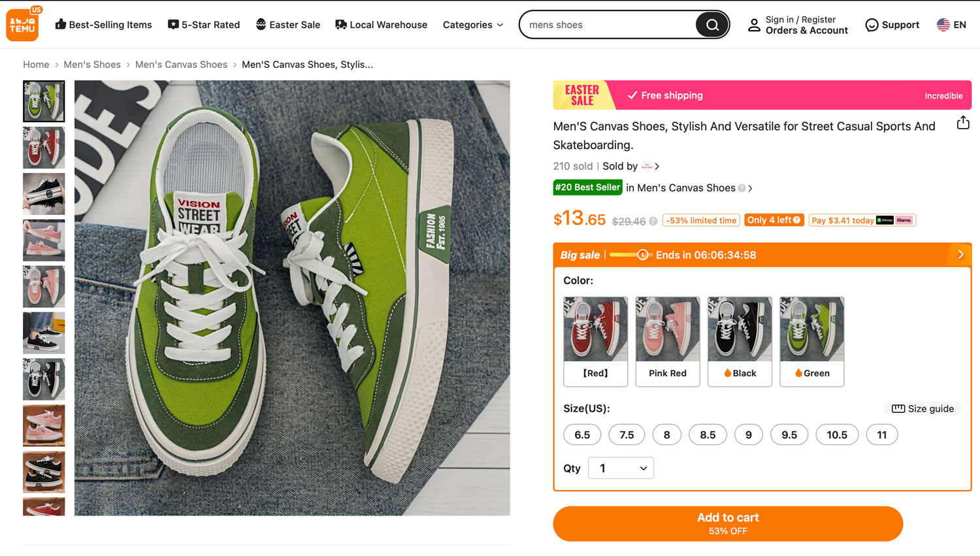Image resolution: width=980 pixels, height=556 pixels.
Task: Click the star icon for 5-Star Rated
Action: click(173, 24)
